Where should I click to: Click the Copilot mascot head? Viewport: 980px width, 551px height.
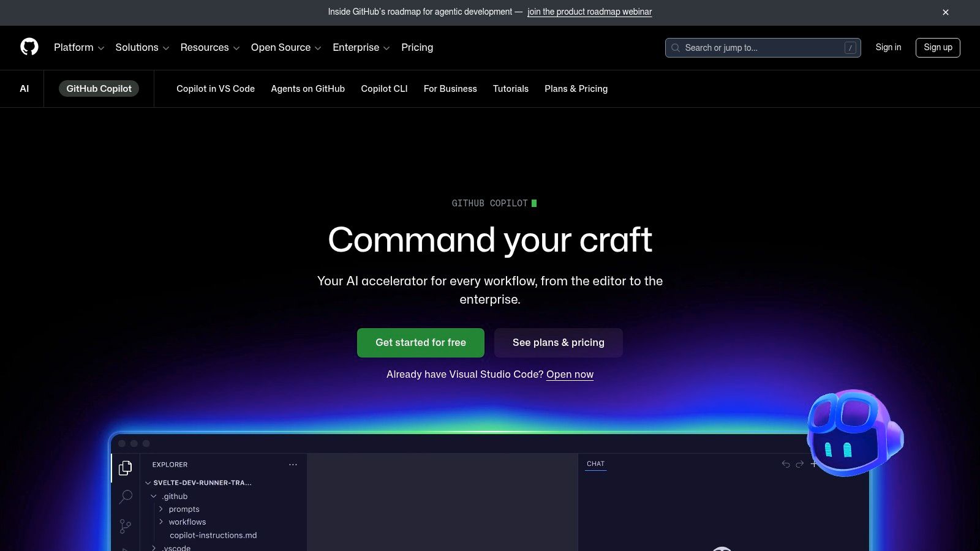tap(854, 433)
